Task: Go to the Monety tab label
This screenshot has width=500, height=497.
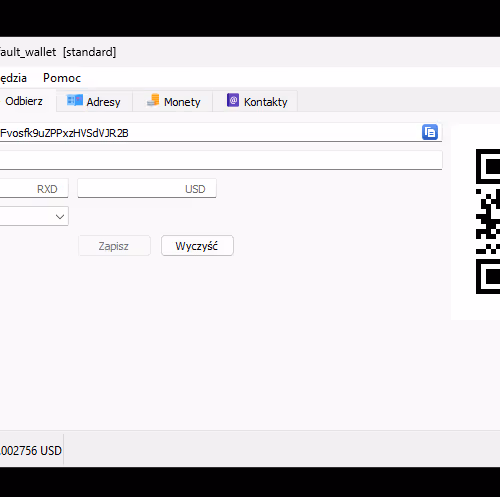Action: (x=182, y=102)
